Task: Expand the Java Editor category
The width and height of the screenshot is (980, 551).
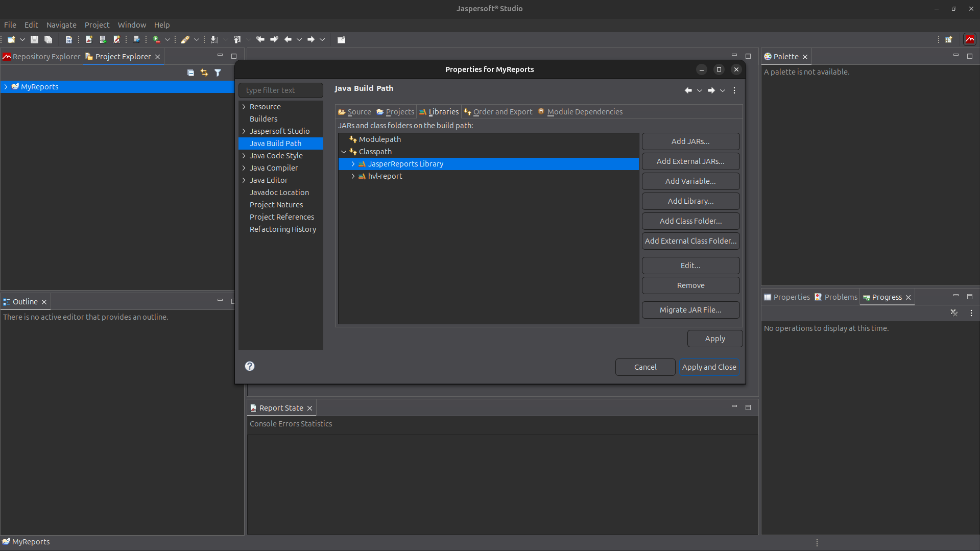Action: click(x=244, y=180)
